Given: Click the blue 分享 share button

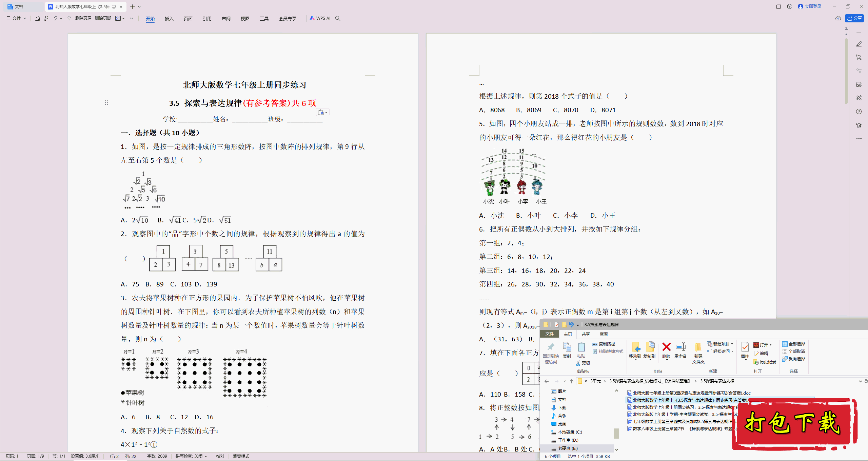Looking at the screenshot, I should click(854, 18).
